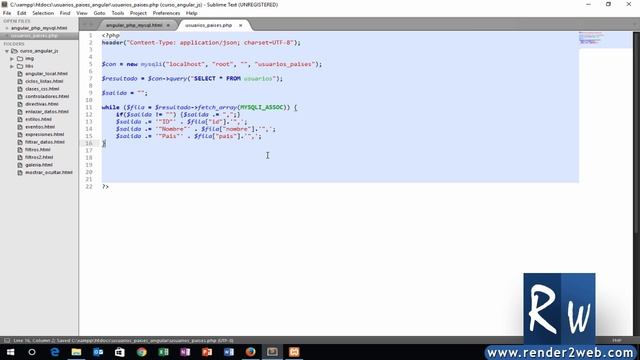This screenshot has width=640, height=360.
Task: Click line number 16 in the gutter
Action: click(x=89, y=143)
